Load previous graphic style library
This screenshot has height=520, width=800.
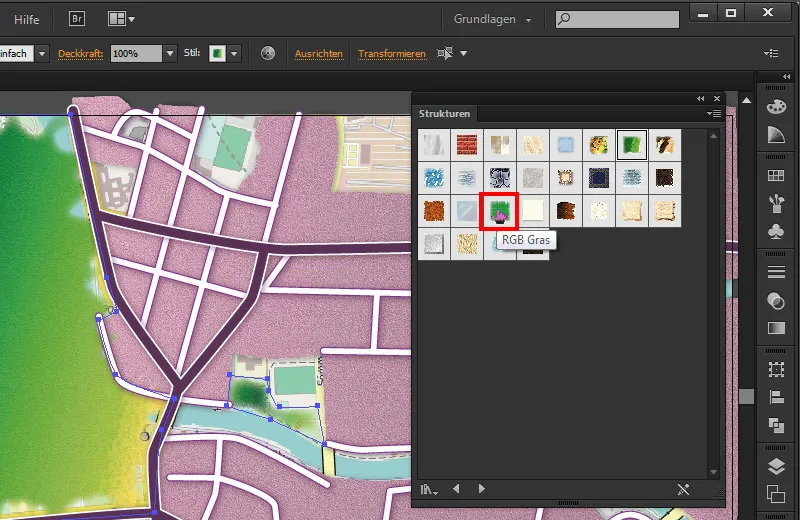[456, 489]
